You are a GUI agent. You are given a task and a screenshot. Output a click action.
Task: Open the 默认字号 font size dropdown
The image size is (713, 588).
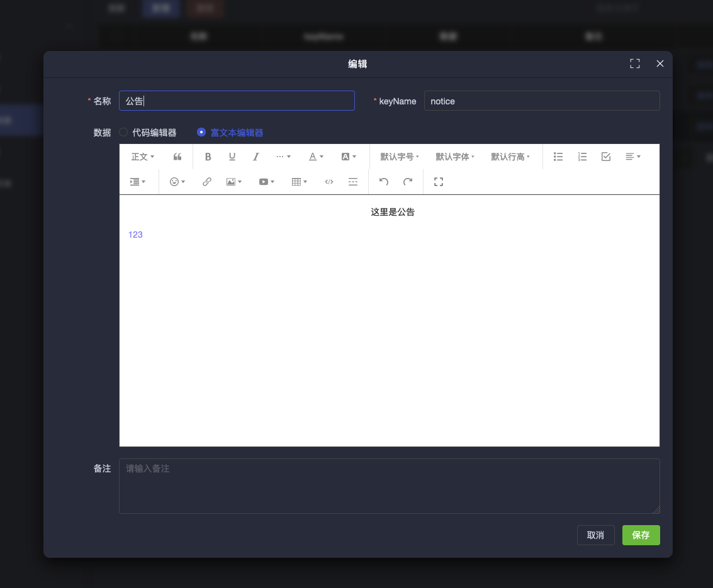pyautogui.click(x=398, y=157)
